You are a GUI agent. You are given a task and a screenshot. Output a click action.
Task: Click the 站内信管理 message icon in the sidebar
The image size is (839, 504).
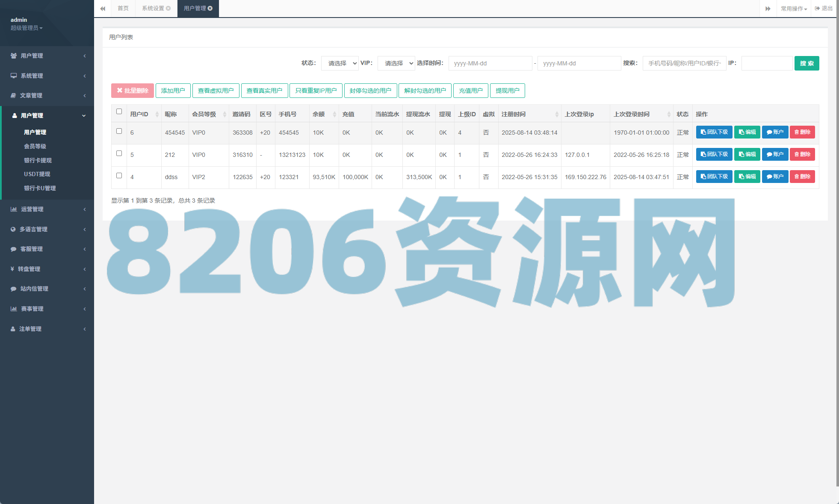click(14, 289)
